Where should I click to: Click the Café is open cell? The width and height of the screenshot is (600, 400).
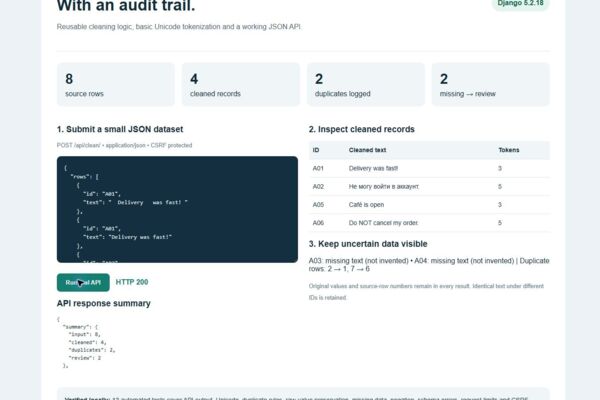[366, 205]
